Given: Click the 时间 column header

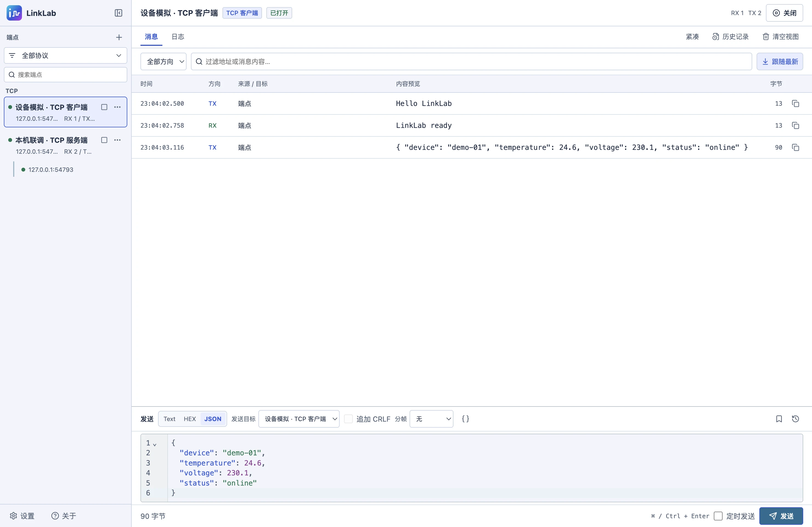Looking at the screenshot, I should 146,84.
